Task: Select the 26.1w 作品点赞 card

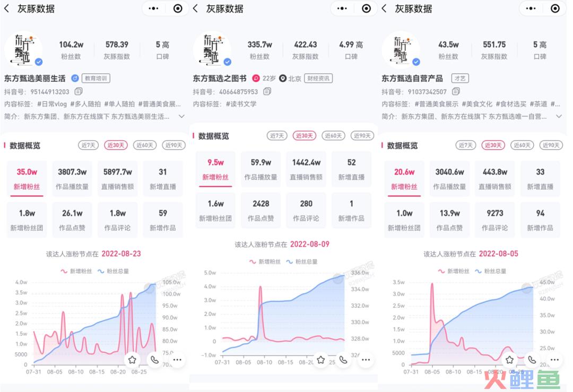Action: (72, 220)
